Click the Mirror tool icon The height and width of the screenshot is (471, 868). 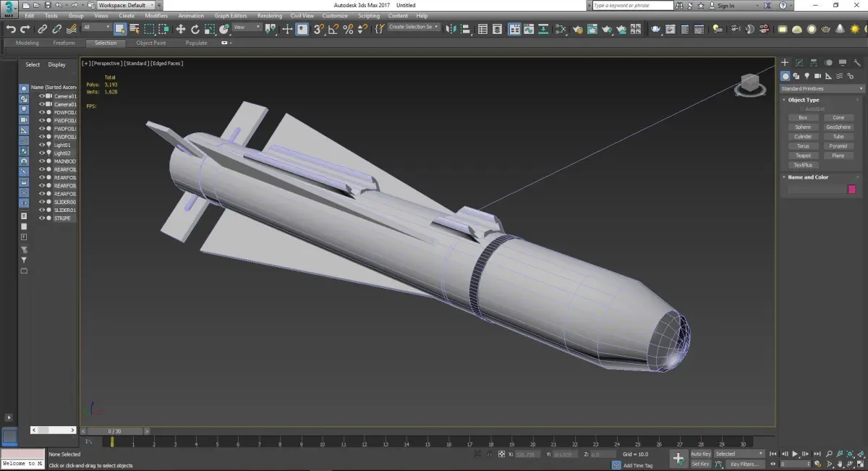451,29
